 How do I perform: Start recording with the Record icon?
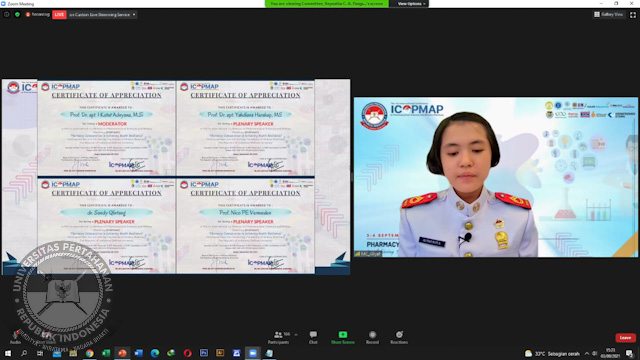(372, 338)
